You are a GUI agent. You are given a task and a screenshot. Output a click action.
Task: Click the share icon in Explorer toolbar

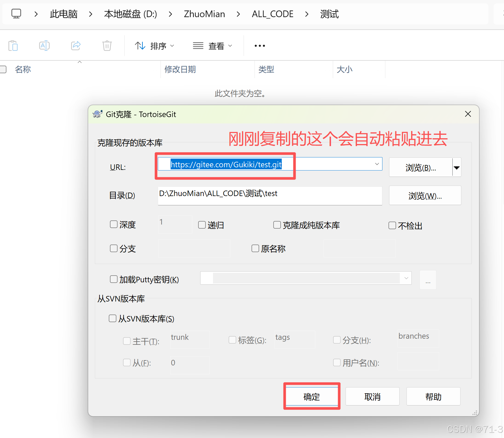[76, 46]
